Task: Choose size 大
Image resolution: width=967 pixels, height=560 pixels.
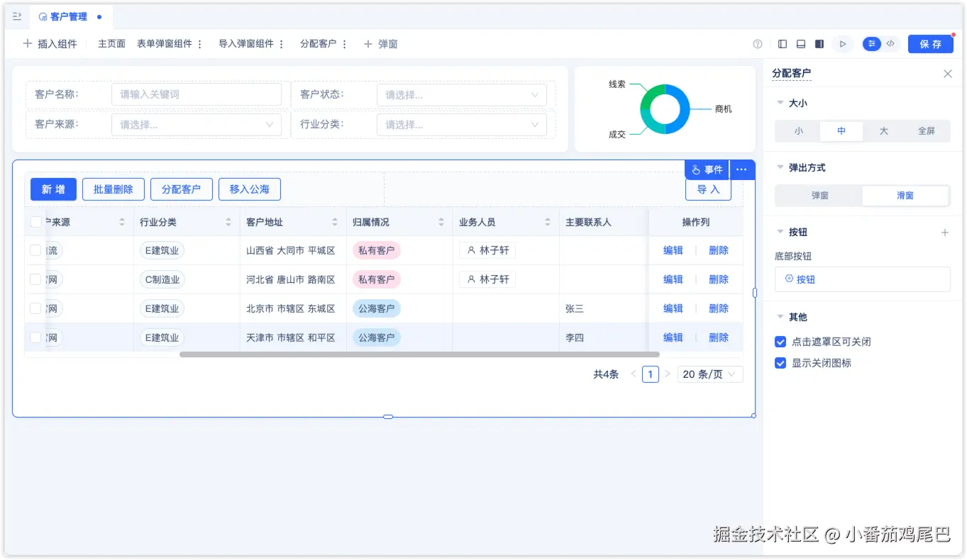Action: [884, 131]
